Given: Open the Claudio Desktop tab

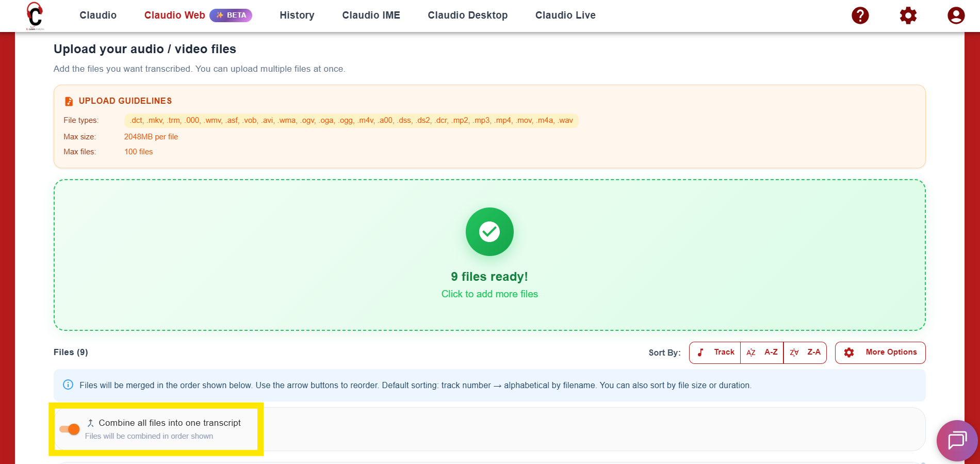Looking at the screenshot, I should [467, 15].
